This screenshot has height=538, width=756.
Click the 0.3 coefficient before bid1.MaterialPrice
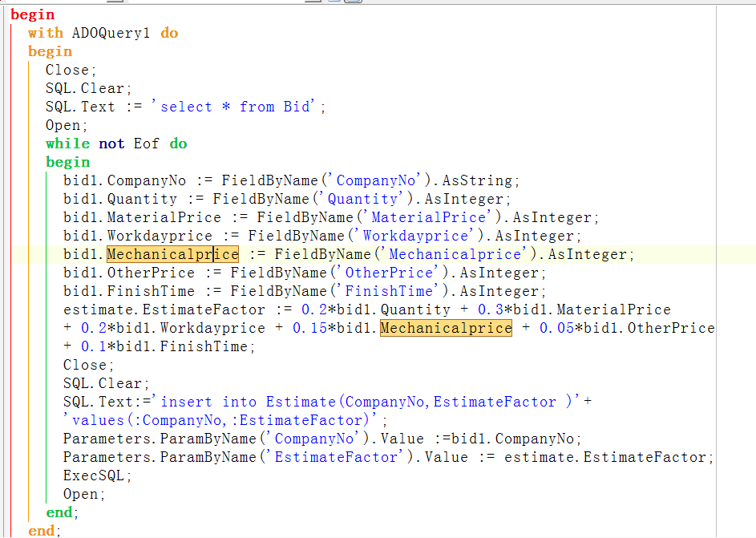[491, 309]
